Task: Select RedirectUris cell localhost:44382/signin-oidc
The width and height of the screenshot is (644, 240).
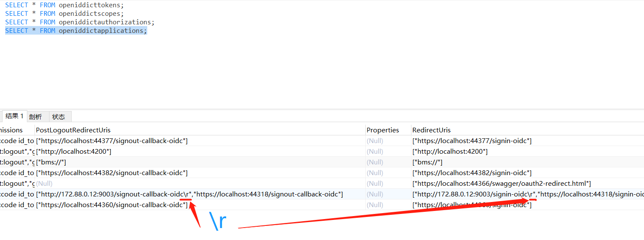Action: [527, 173]
